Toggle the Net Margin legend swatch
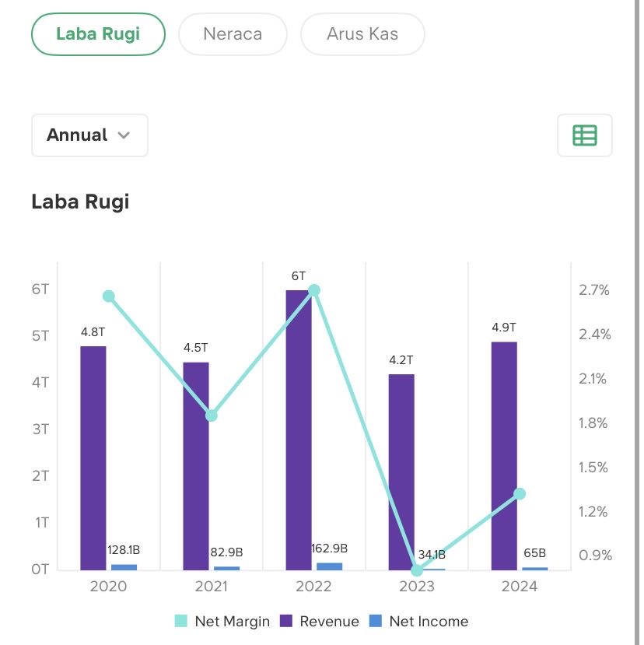644x645 pixels. [x=181, y=621]
